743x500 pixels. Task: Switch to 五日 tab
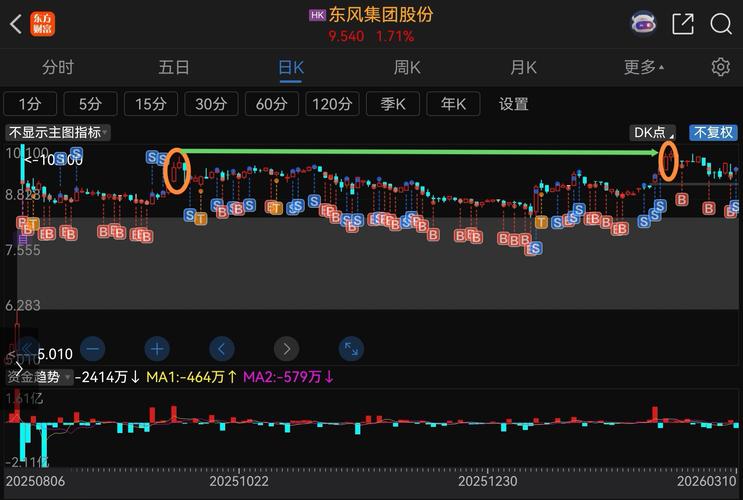click(x=174, y=67)
